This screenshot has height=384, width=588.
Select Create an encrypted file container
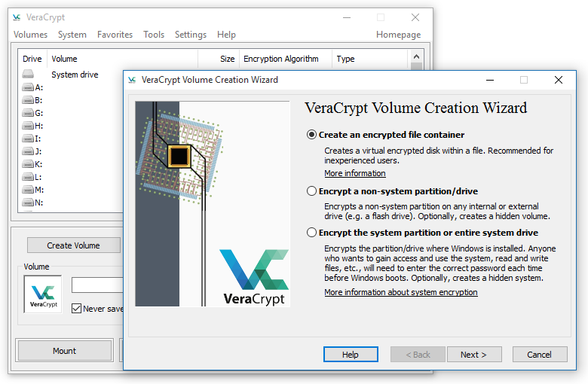coord(312,135)
